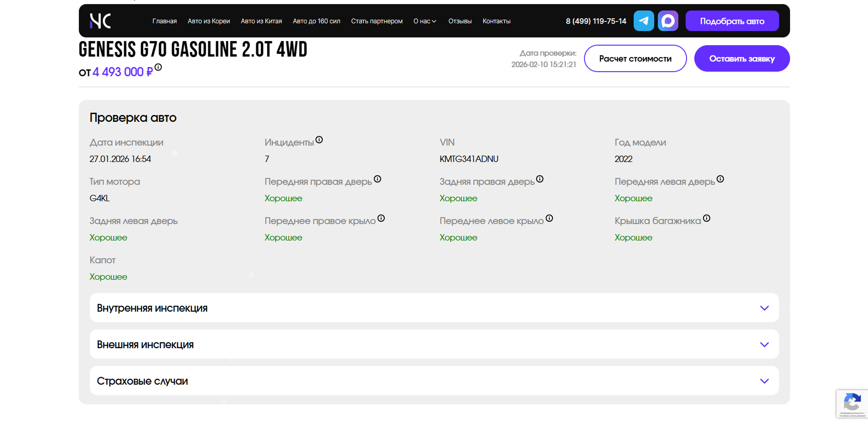Viewport: 868px width, 423px height.
Task: Show info for Переднее левое крыло
Action: (549, 218)
